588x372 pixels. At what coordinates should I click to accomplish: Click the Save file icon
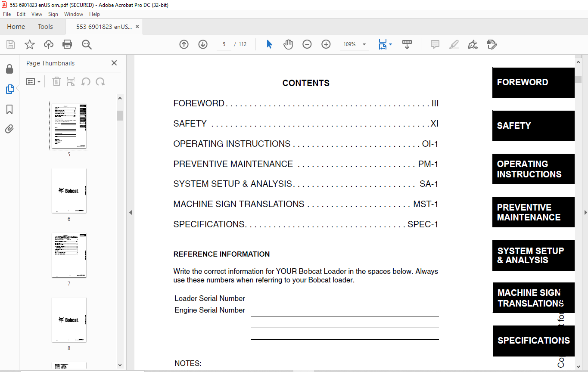click(x=11, y=44)
